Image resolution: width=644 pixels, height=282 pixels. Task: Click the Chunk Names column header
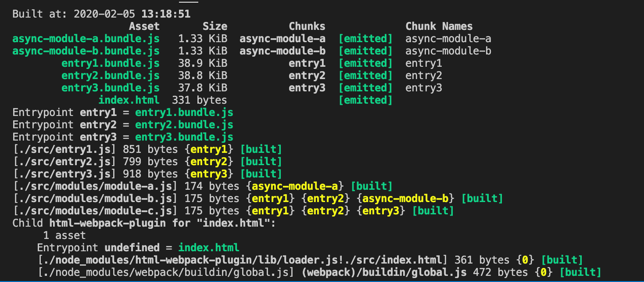pyautogui.click(x=439, y=26)
